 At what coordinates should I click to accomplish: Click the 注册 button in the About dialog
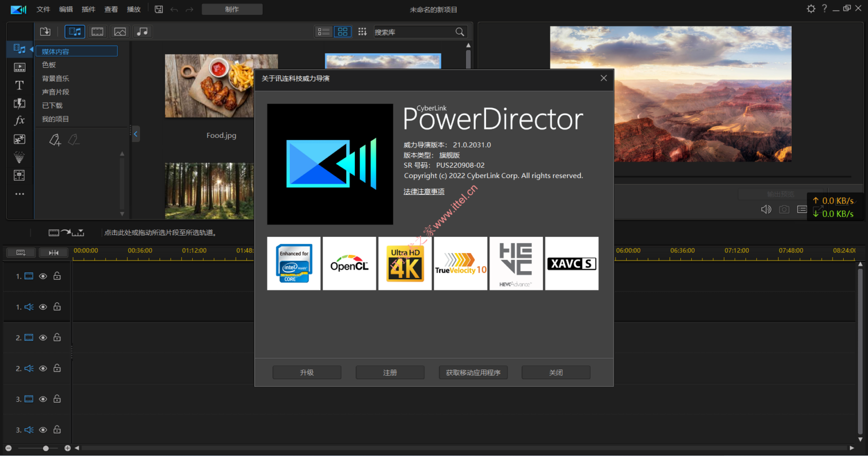(x=389, y=372)
